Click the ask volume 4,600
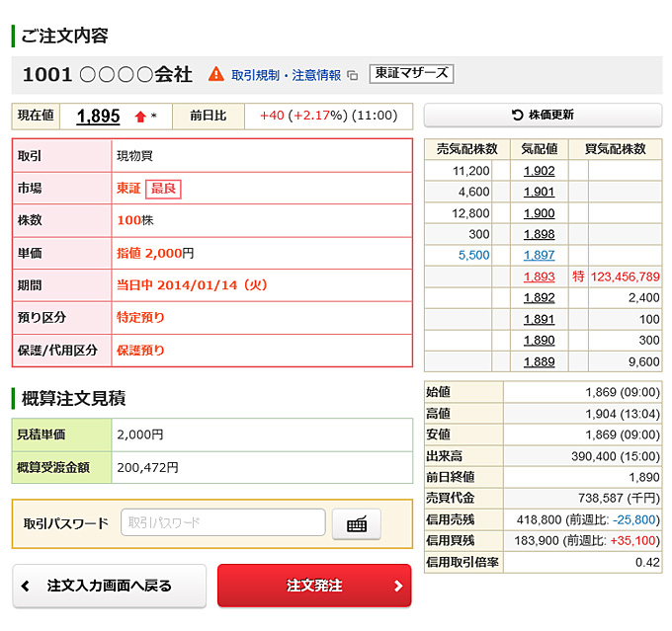672x631 pixels. 474,192
